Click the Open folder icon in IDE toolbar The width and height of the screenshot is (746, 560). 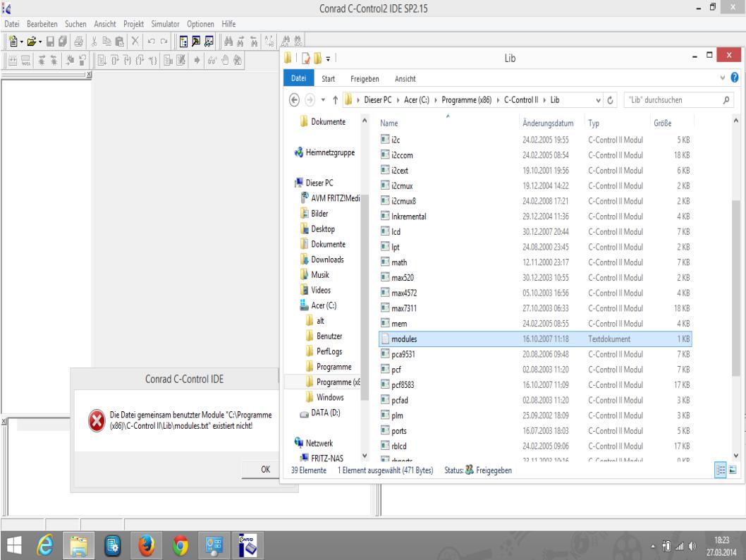click(32, 42)
